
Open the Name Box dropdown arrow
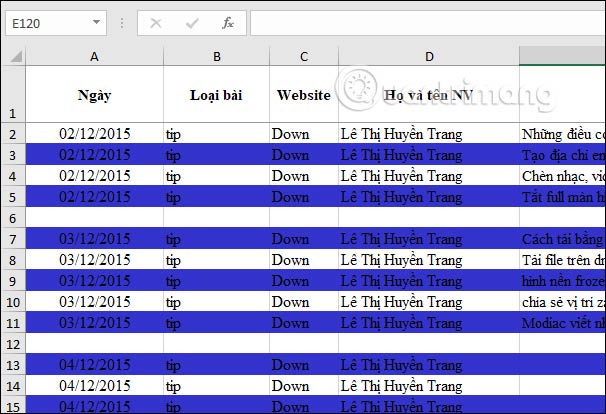click(96, 22)
